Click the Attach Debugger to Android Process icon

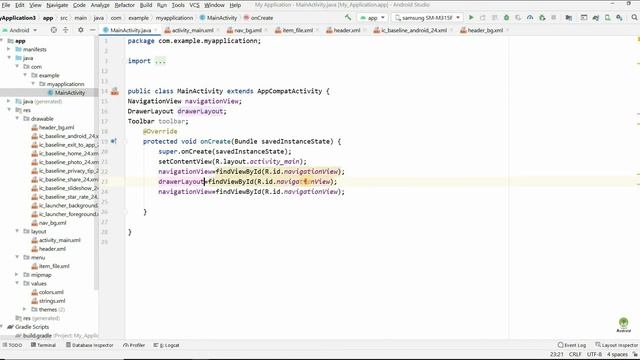(542, 18)
